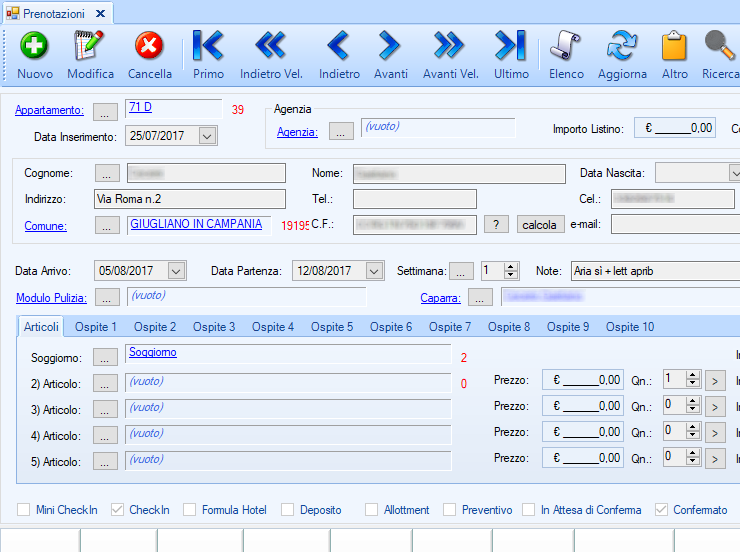This screenshot has width=740, height=552.
Task: Open the Data Inserimento date dropdown
Action: point(207,136)
